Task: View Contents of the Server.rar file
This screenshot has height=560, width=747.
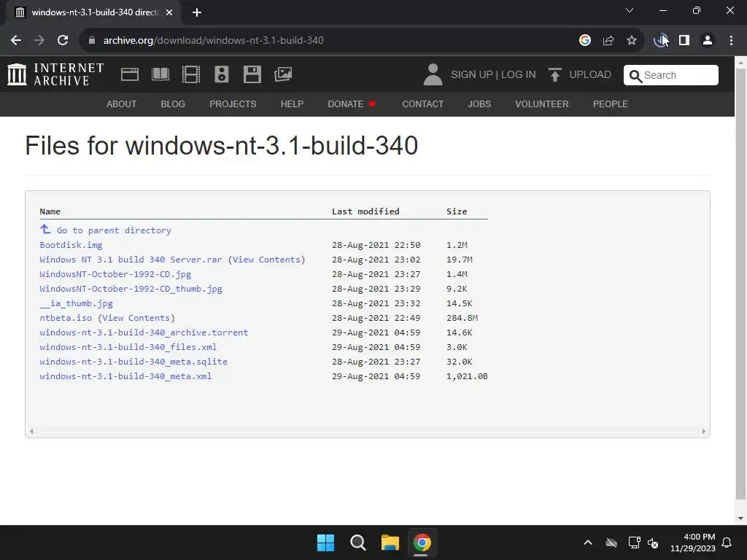Action: (x=266, y=260)
